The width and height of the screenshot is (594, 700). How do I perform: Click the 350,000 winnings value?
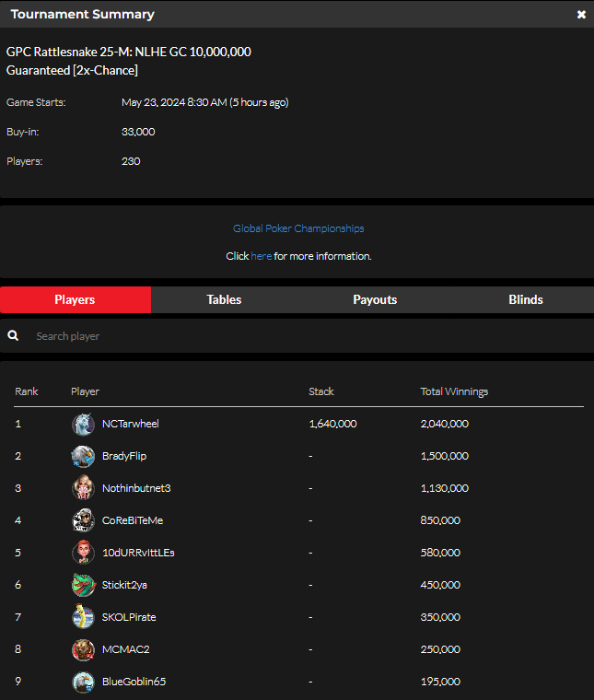440,617
